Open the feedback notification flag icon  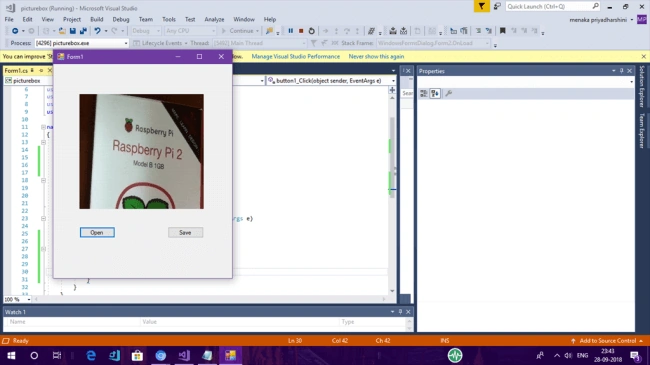pos(481,6)
